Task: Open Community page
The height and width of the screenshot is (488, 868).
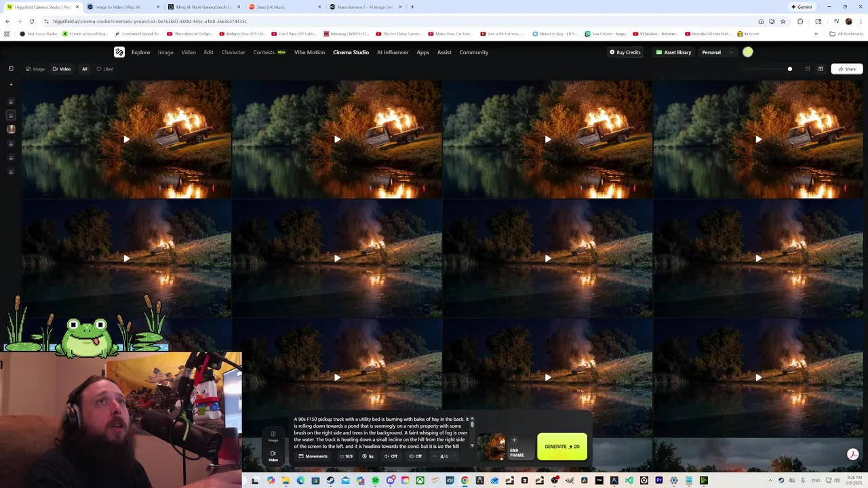Action: [x=473, y=52]
